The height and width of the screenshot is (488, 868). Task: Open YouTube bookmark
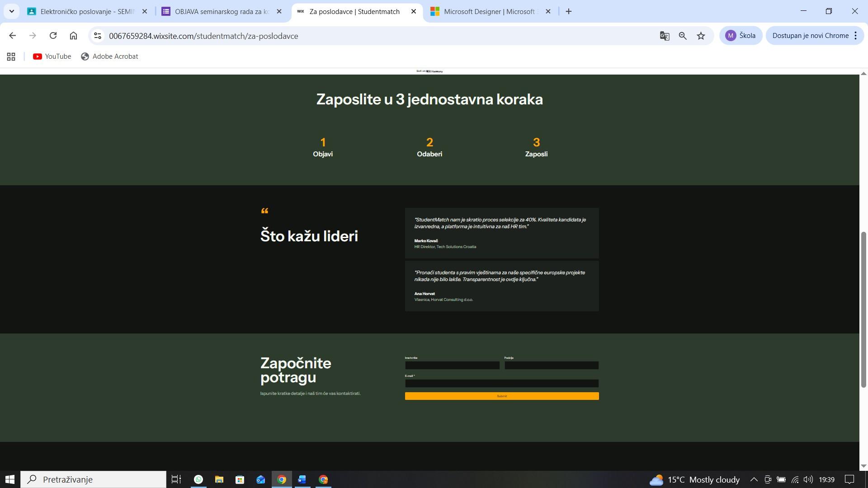[x=52, y=56]
